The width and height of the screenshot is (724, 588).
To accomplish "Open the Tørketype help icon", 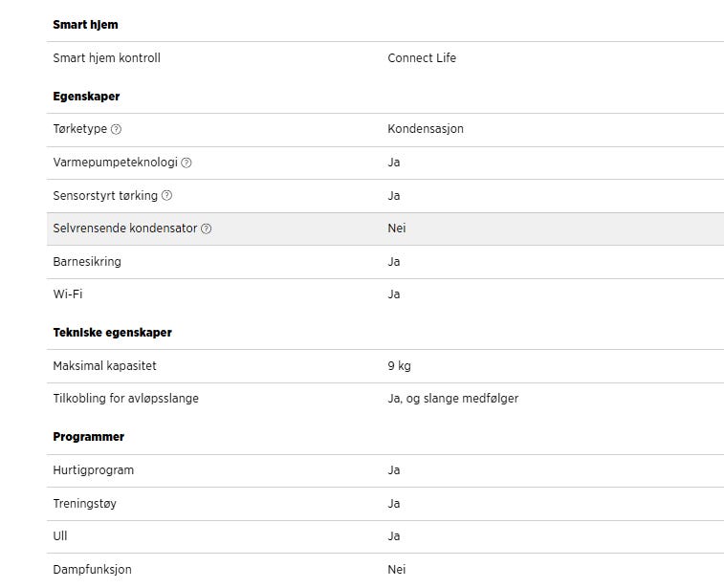I will pos(116,129).
